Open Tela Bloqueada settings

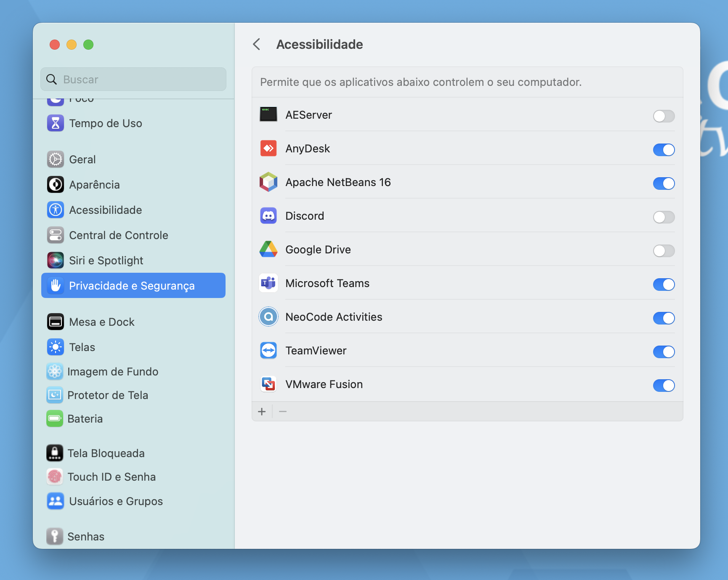pos(133,453)
